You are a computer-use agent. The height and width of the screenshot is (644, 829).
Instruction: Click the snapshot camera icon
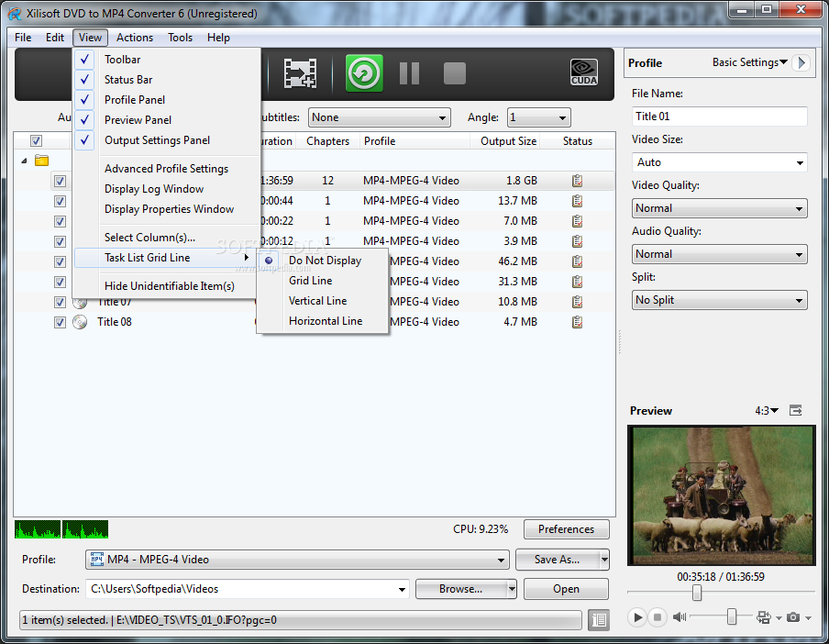pos(793,617)
